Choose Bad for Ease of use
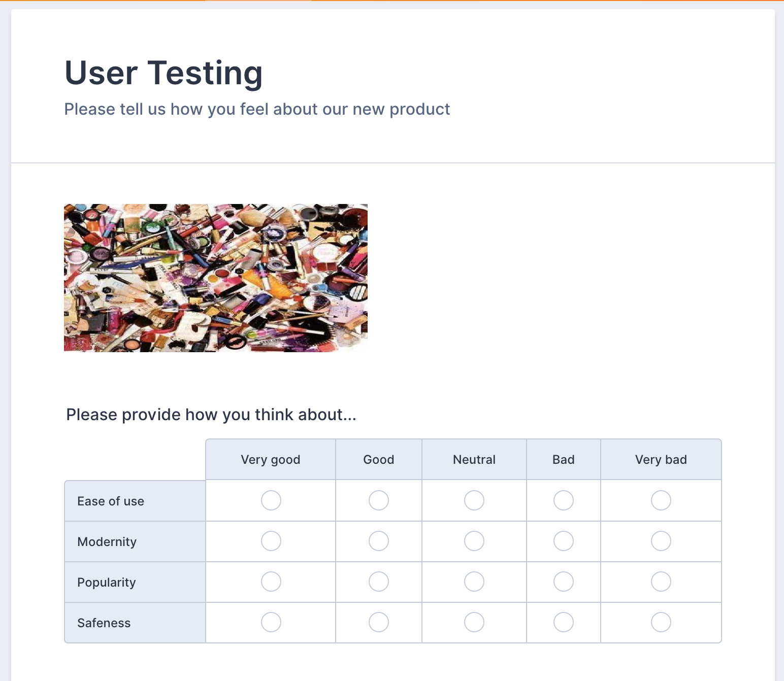Viewport: 784px width, 681px height. click(564, 500)
